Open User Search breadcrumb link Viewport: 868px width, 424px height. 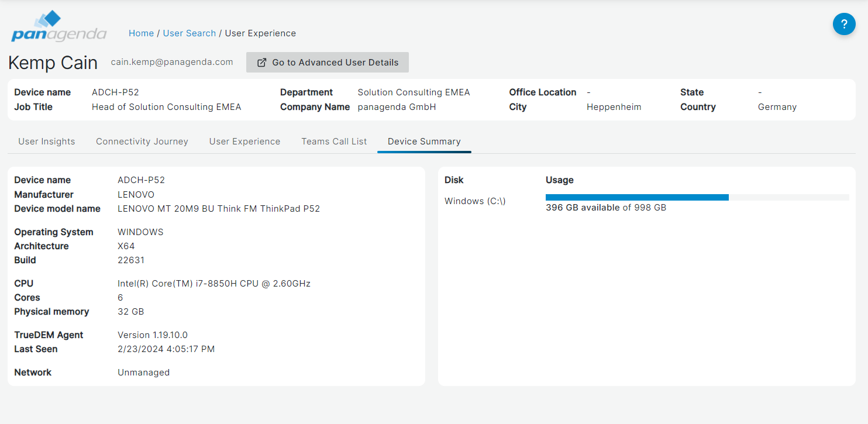(x=190, y=33)
